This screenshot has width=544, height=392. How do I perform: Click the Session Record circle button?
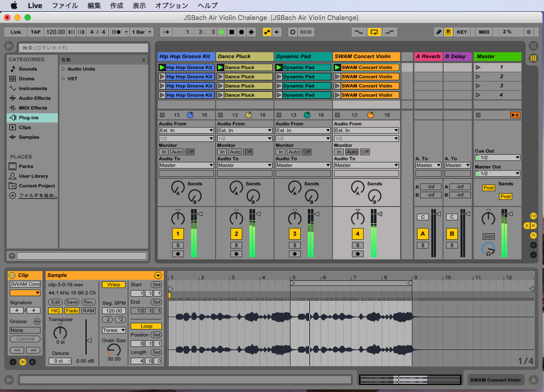pos(292,32)
